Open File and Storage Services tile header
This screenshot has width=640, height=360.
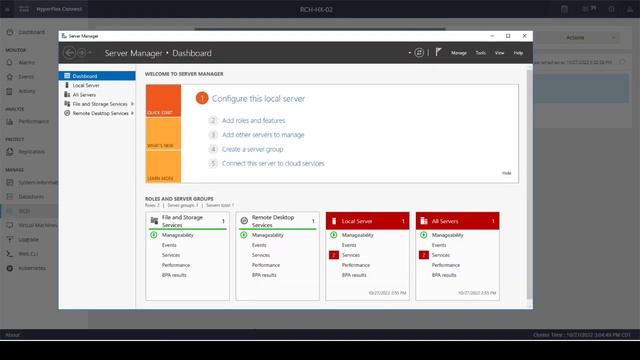pos(187,221)
